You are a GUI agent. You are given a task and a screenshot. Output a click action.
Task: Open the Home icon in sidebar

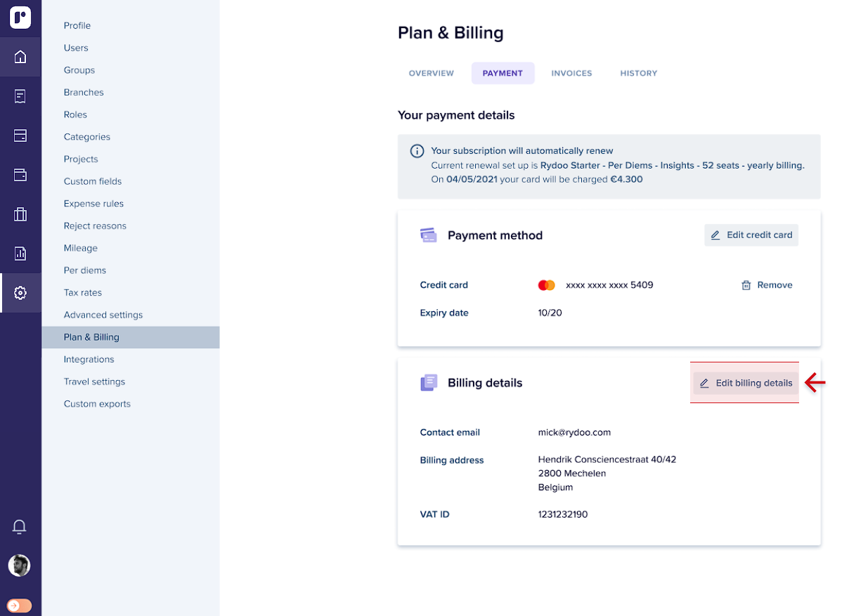[20, 57]
